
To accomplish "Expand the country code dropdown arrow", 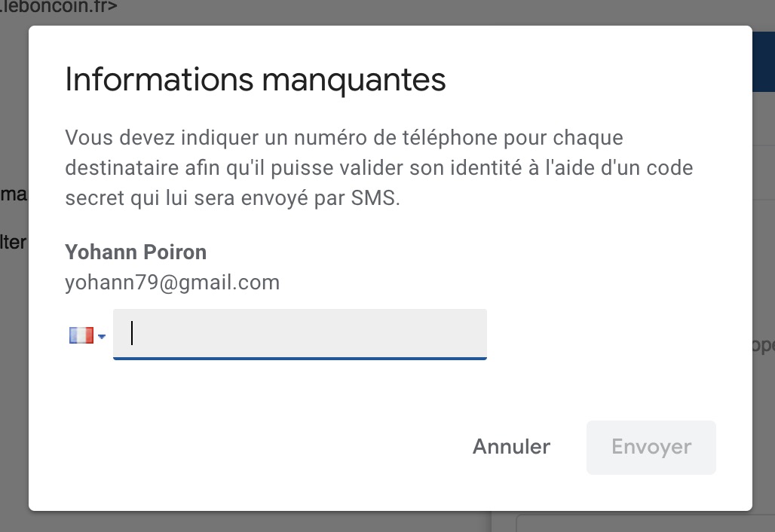I will (x=102, y=337).
